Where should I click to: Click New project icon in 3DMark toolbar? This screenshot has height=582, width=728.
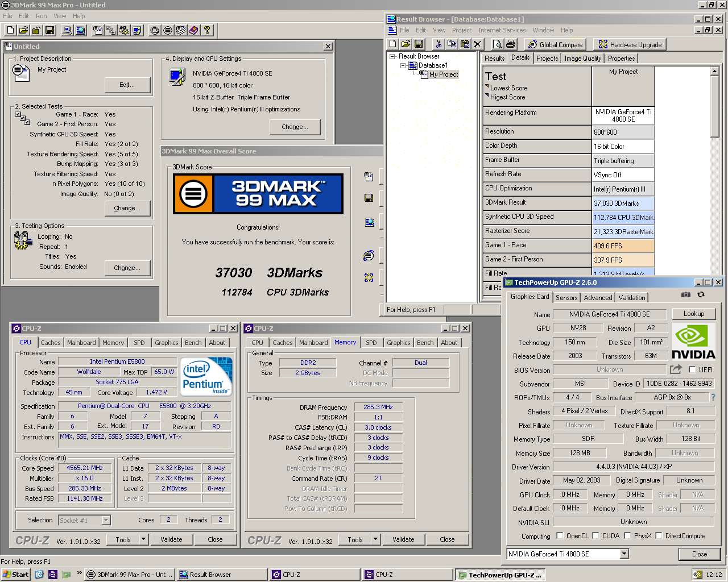(11, 30)
